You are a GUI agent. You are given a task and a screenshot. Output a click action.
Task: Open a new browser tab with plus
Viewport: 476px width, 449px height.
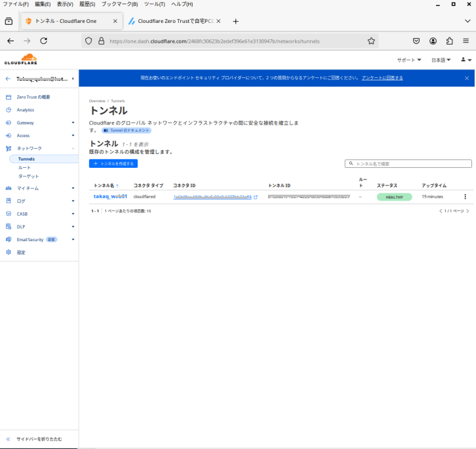(236, 21)
